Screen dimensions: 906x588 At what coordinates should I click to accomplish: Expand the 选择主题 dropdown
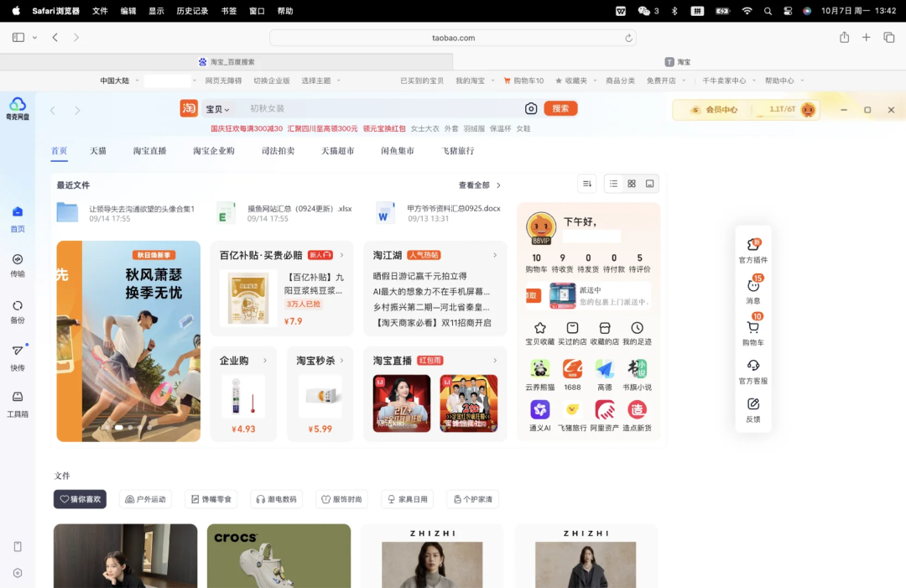(320, 81)
